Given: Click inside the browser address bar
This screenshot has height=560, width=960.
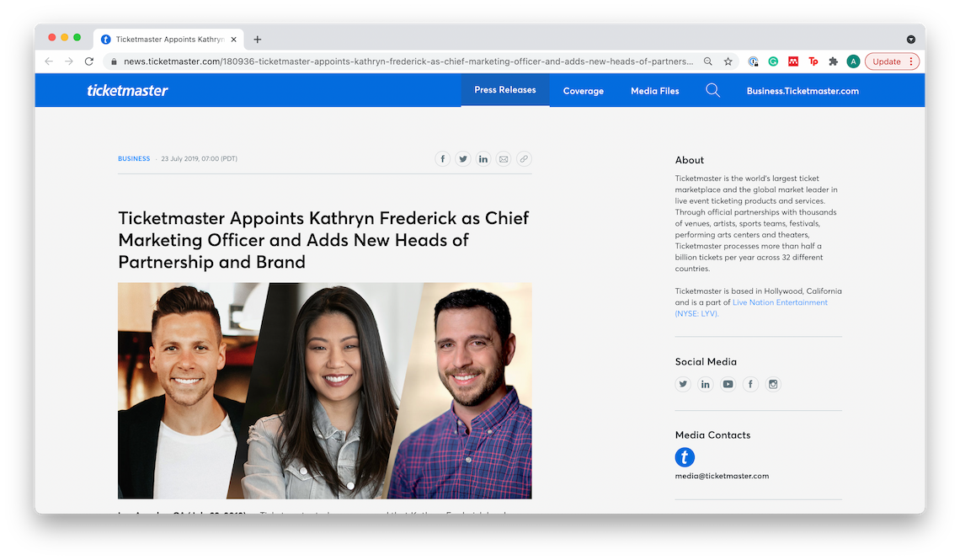Looking at the screenshot, I should pyautogui.click(x=404, y=61).
